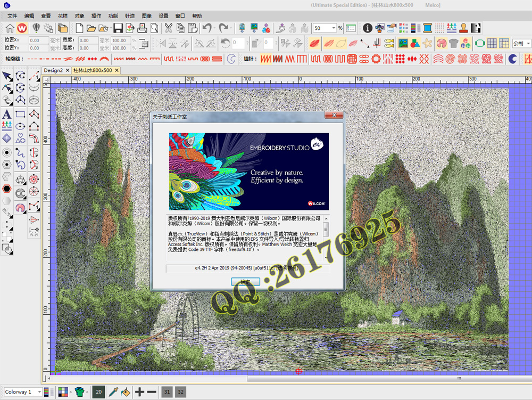532x400 pixels.
Task: Click the Home icon in the toolbar
Action: click(10, 28)
